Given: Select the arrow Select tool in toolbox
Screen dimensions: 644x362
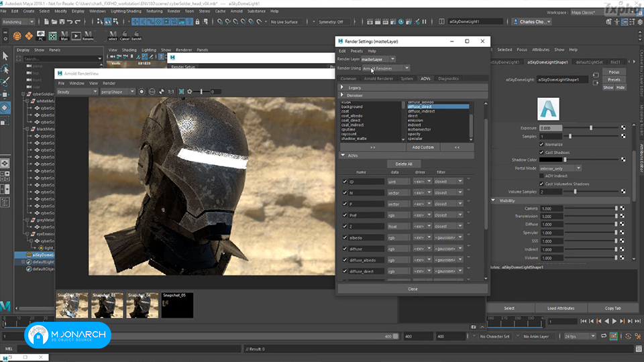Looking at the screenshot, I should click(5, 56).
